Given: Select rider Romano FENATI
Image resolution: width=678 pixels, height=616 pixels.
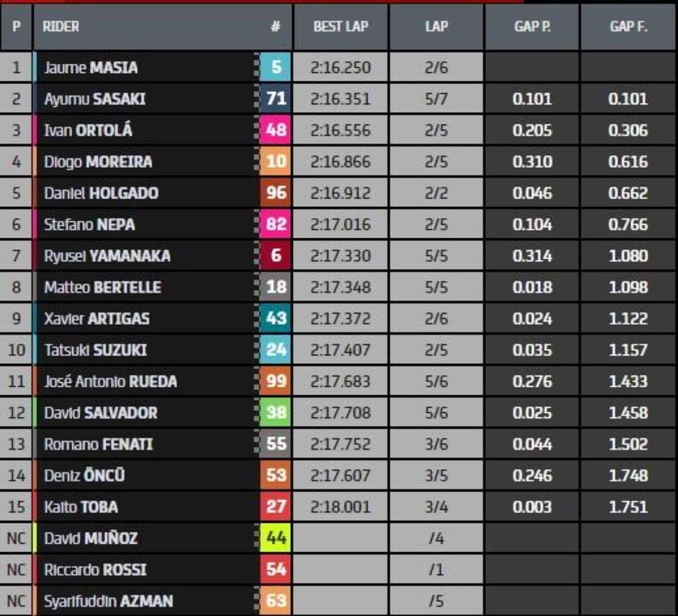Looking at the screenshot, I should [98, 444].
